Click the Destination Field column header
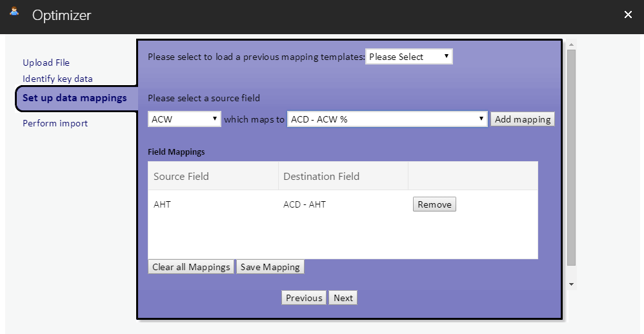644x334 pixels. (321, 176)
